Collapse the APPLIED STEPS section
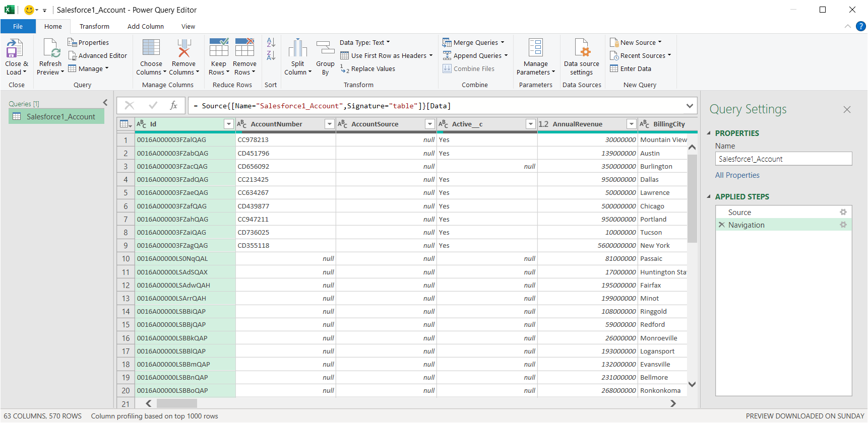868x423 pixels. pos(709,197)
